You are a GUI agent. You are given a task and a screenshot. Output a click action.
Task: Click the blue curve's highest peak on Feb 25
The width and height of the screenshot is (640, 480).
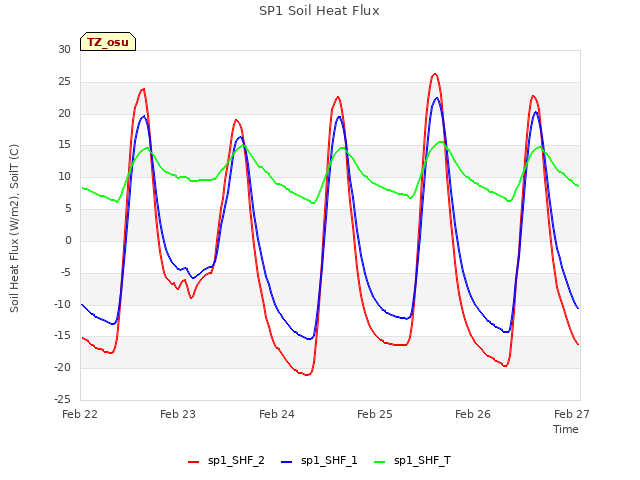point(437,98)
